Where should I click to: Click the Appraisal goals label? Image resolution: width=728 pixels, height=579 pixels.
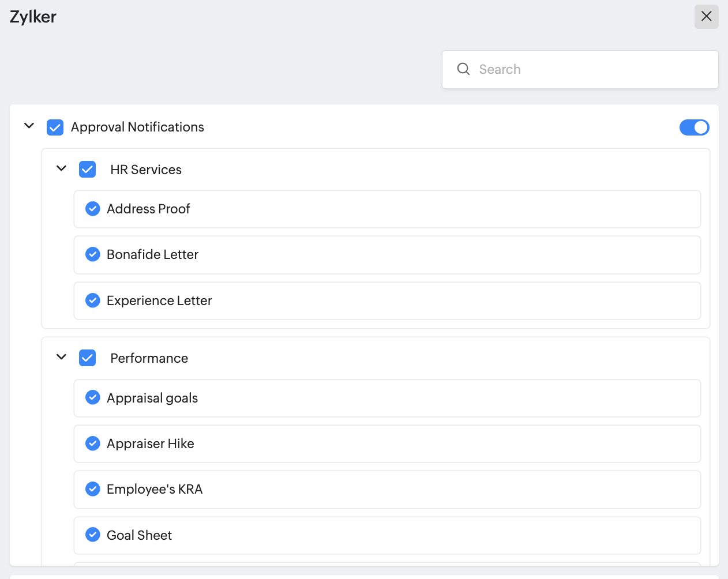point(152,398)
